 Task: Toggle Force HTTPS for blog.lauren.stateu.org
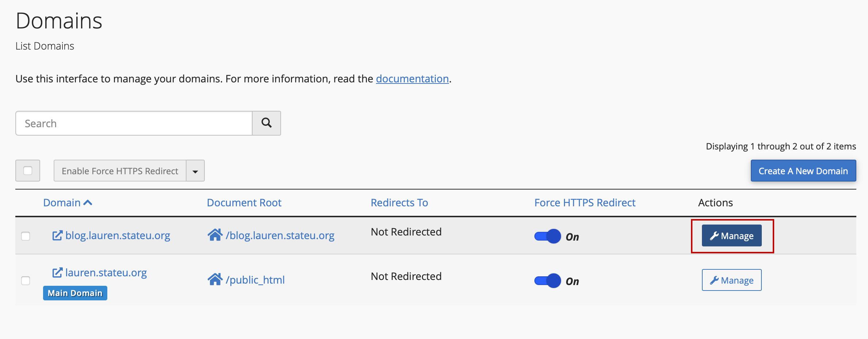(548, 237)
